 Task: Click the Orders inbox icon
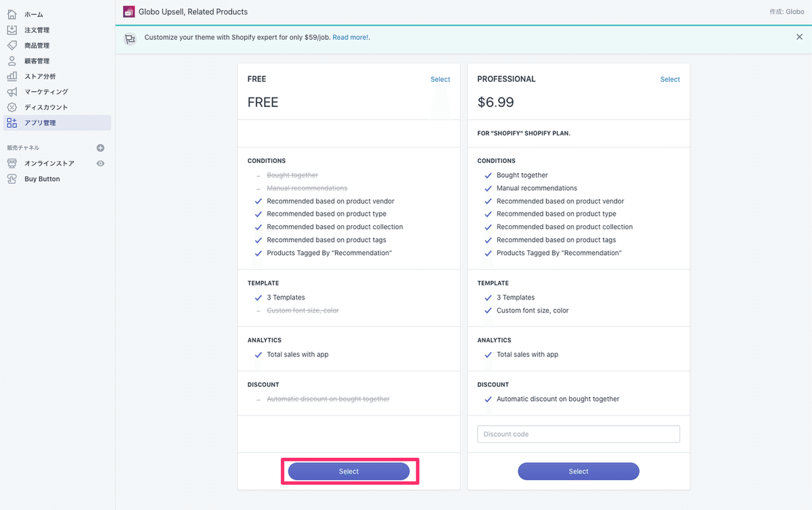tap(12, 30)
